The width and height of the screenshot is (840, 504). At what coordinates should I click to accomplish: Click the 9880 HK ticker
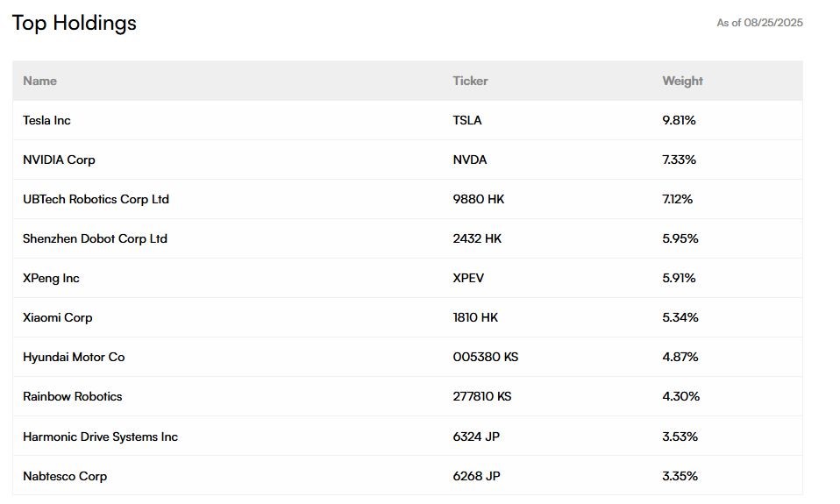479,199
